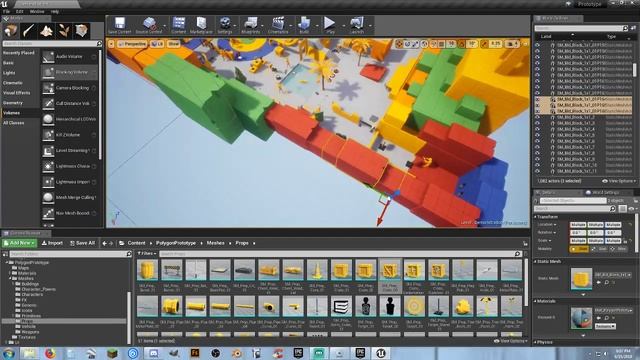Click the Meshes breadcrumb in Content Browser

click(x=216, y=243)
